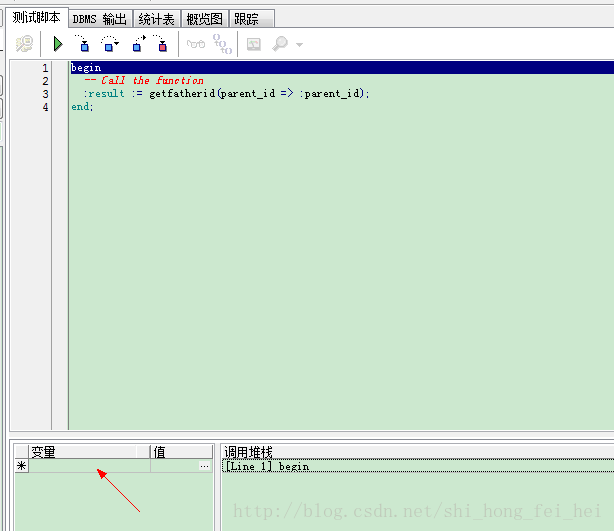
Task: Click the Start debugger (compile gear) icon
Action: (x=24, y=44)
